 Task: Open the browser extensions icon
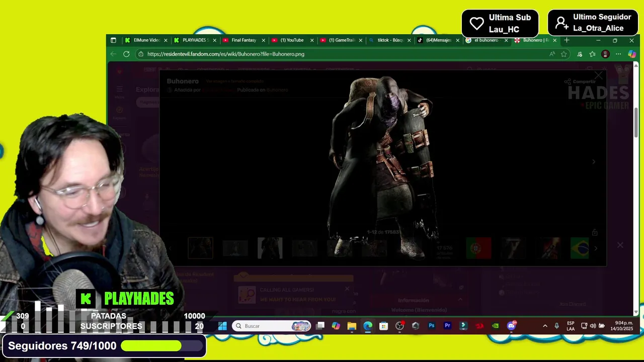click(x=580, y=54)
